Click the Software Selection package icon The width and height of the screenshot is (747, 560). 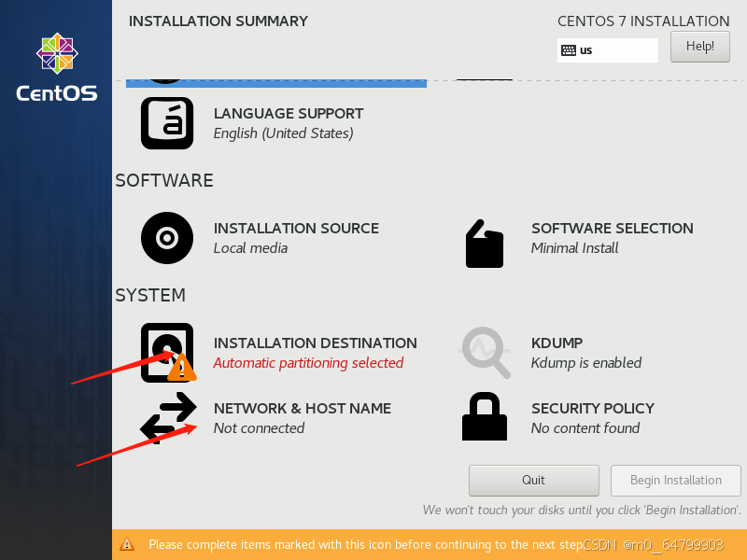[485, 244]
